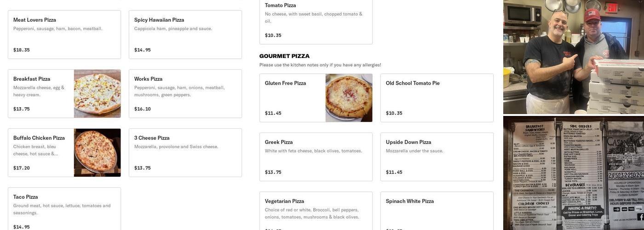Choose the Tomato Pizza menu item
Screen dimensions: 644x230
pyautogui.click(x=316, y=21)
